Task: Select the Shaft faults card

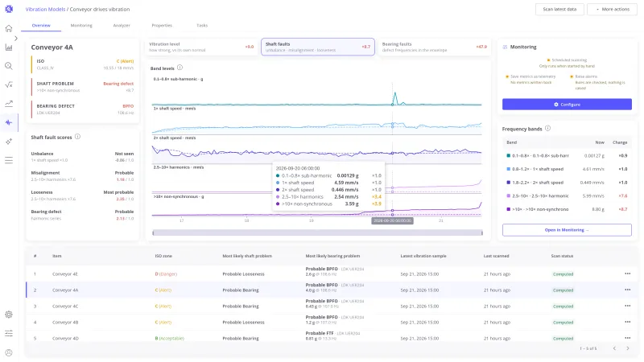Action: pos(317,47)
